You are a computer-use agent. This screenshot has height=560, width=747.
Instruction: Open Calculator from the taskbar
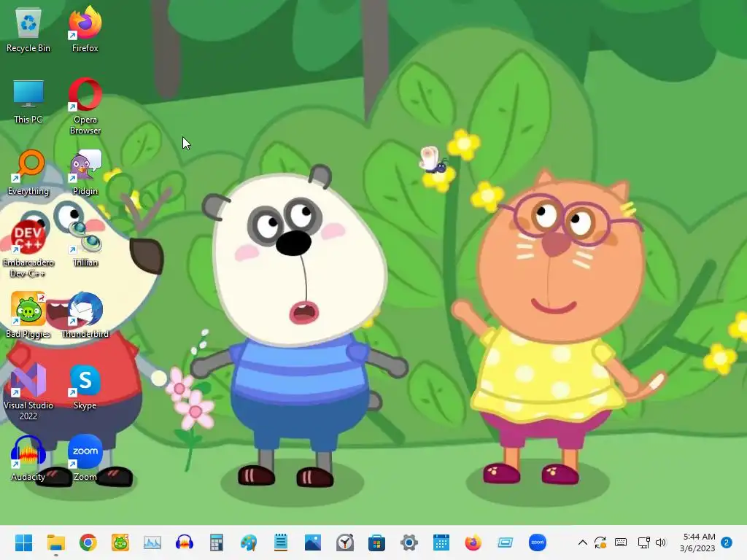click(216, 542)
